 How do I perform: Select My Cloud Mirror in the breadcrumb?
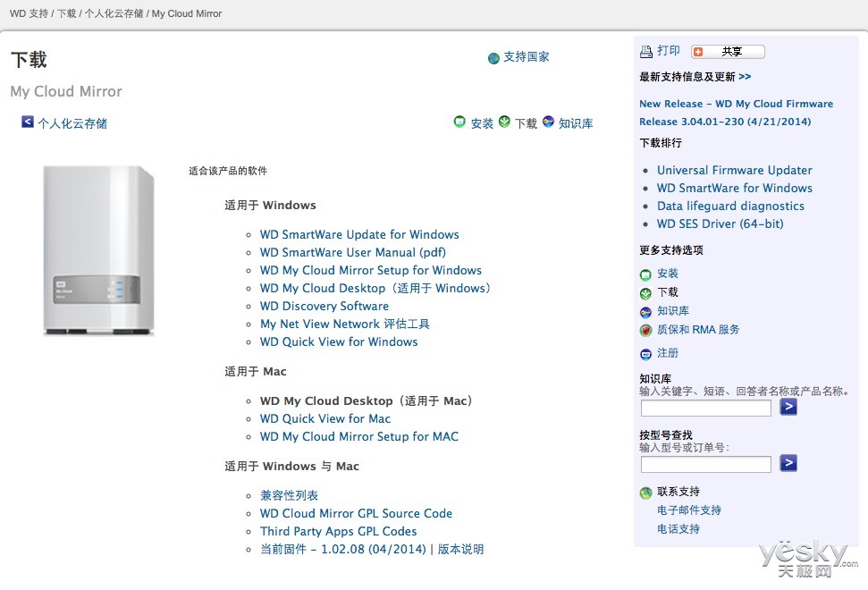[187, 13]
